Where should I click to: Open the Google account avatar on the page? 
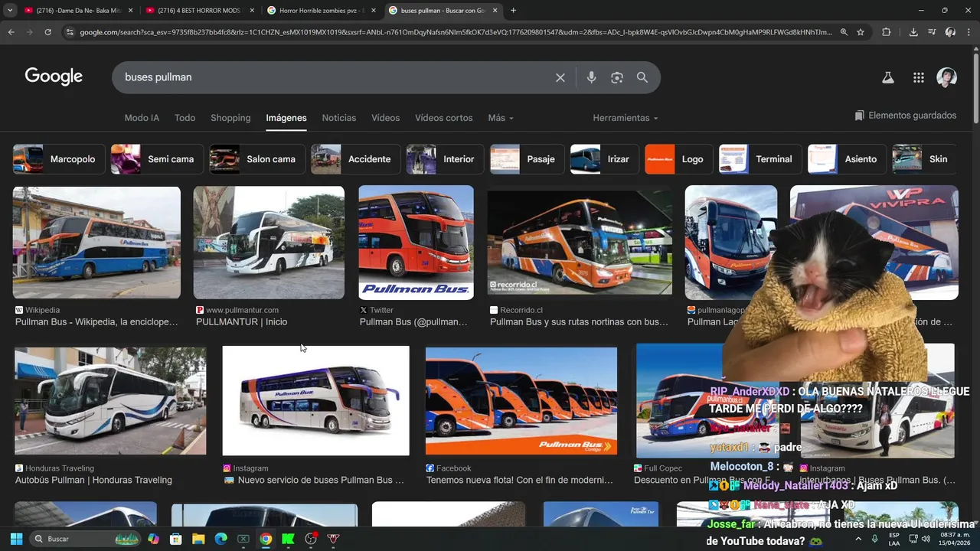point(947,77)
